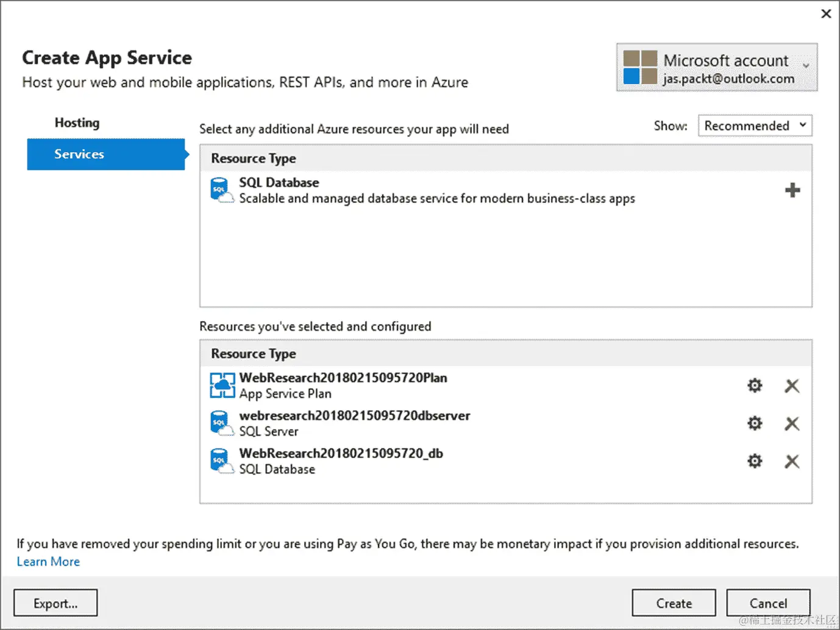840x630 pixels.
Task: Click the SQL Database icon in available resources
Action: point(222,190)
